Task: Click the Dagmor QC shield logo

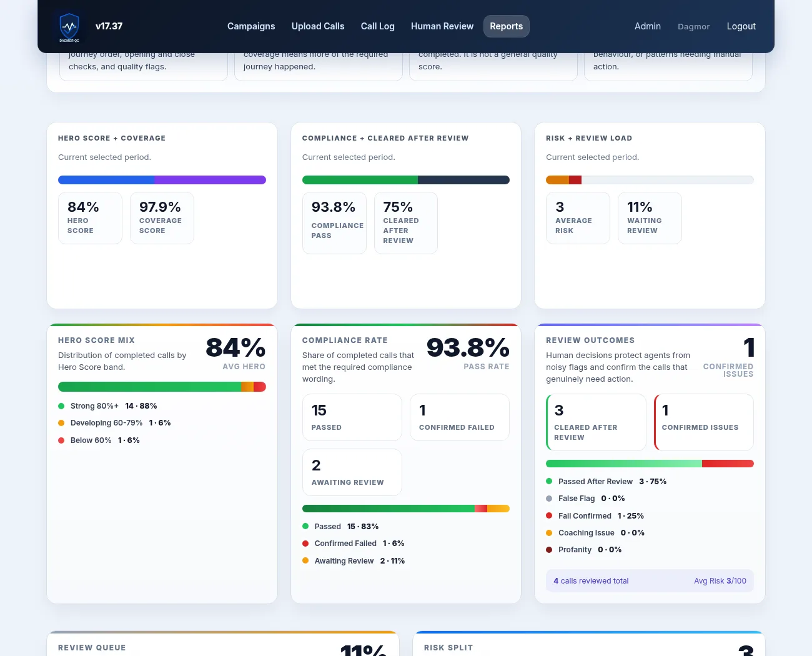Action: coord(69,26)
